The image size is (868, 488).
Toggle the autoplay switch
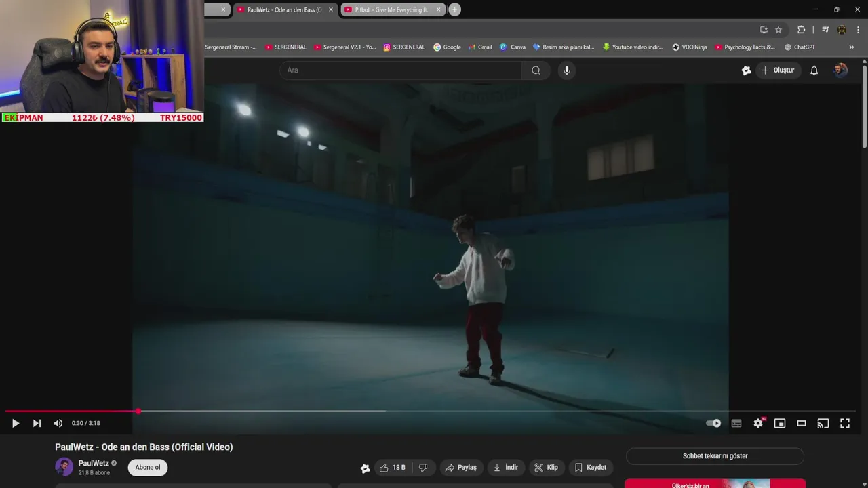[713, 423]
